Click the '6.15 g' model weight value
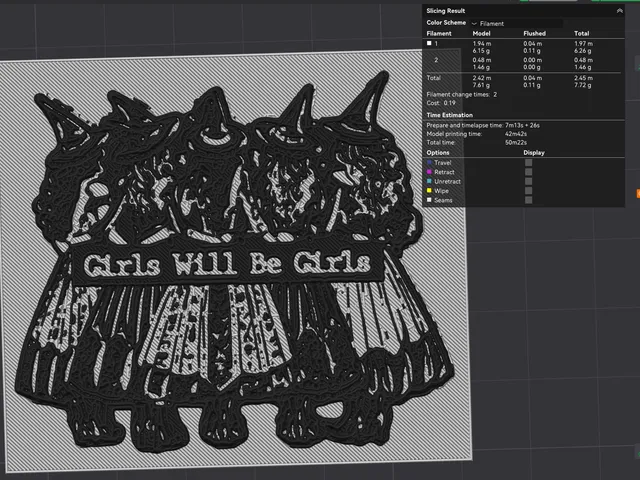The width and height of the screenshot is (640, 480). tap(481, 51)
